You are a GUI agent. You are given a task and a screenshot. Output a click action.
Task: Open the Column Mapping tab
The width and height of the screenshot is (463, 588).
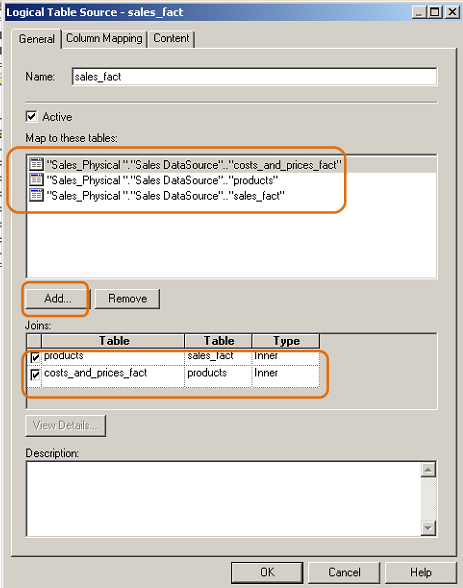[x=104, y=39]
